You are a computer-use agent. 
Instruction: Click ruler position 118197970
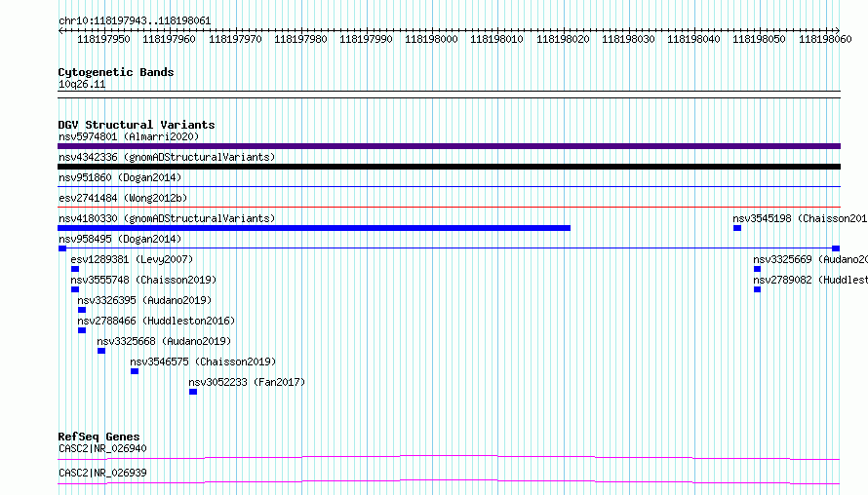[235, 39]
